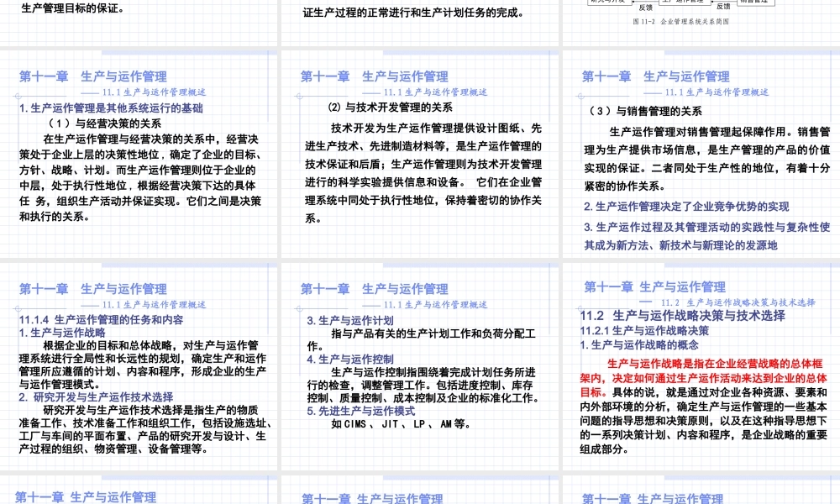Click the heading 1. 生产运作管理是其他系统运行的基础
This screenshot has width=840, height=504.
click(111, 108)
